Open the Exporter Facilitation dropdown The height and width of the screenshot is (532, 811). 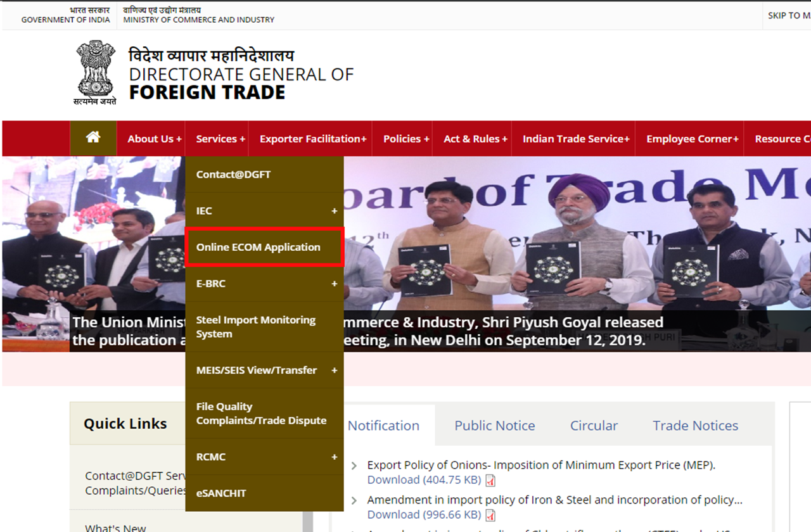click(x=313, y=139)
